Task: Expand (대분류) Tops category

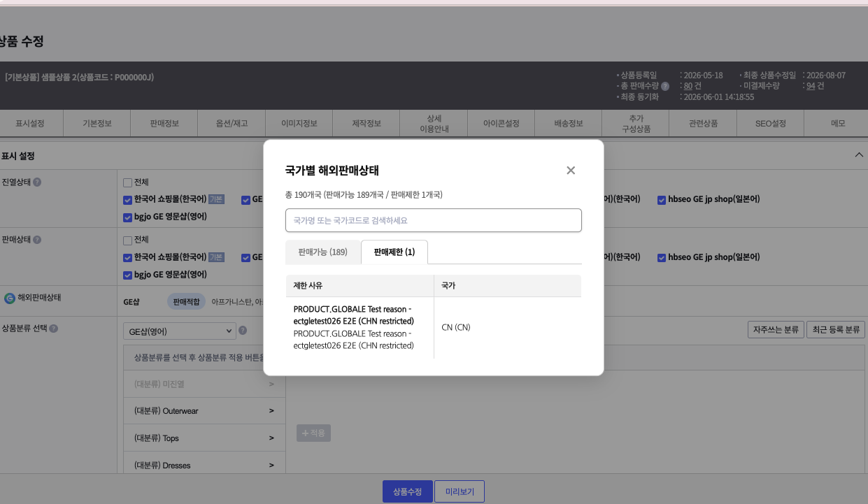Action: [204, 438]
